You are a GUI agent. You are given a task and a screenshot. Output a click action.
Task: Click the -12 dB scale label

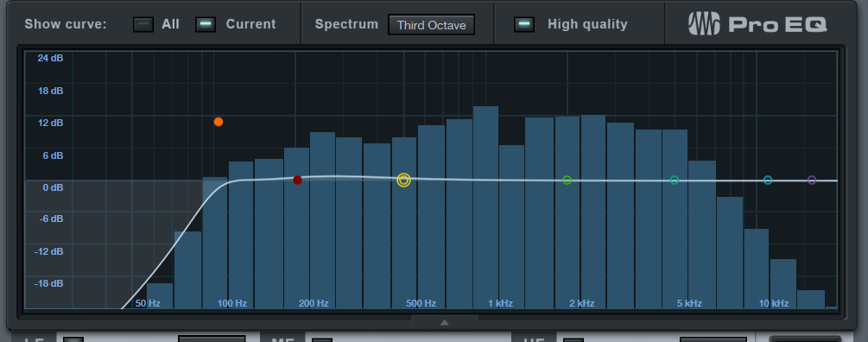(49, 252)
